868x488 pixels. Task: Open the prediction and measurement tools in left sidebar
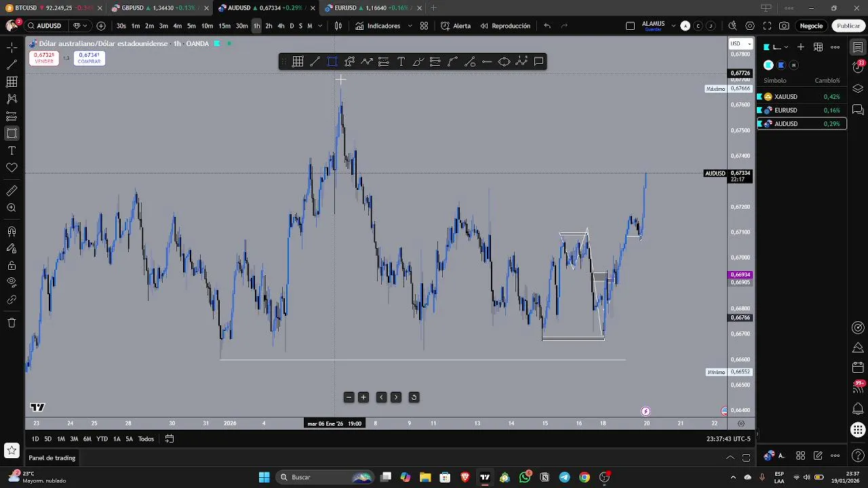tap(12, 116)
